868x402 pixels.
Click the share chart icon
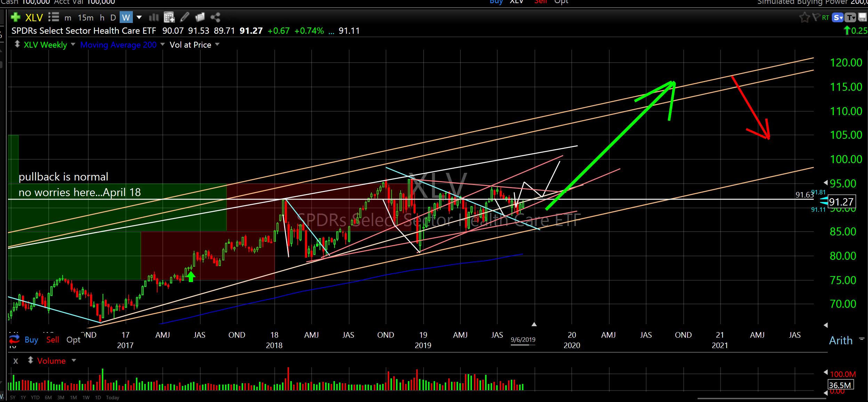(216, 17)
